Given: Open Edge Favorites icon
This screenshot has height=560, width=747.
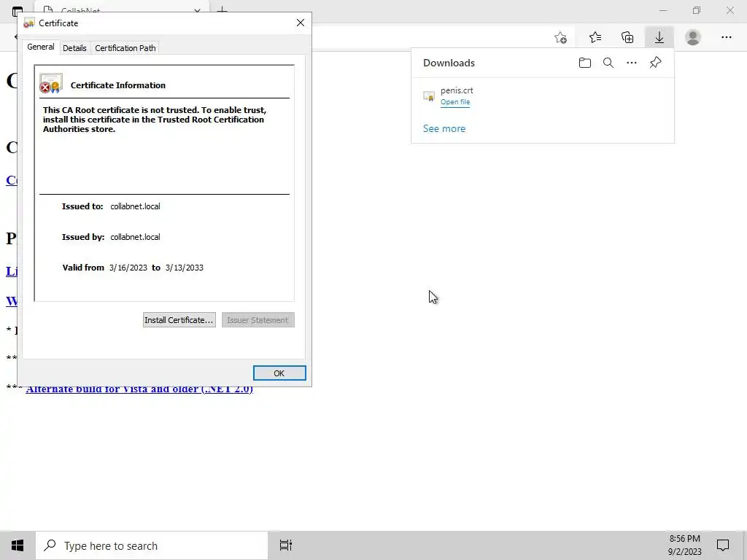Looking at the screenshot, I should click(x=595, y=37).
